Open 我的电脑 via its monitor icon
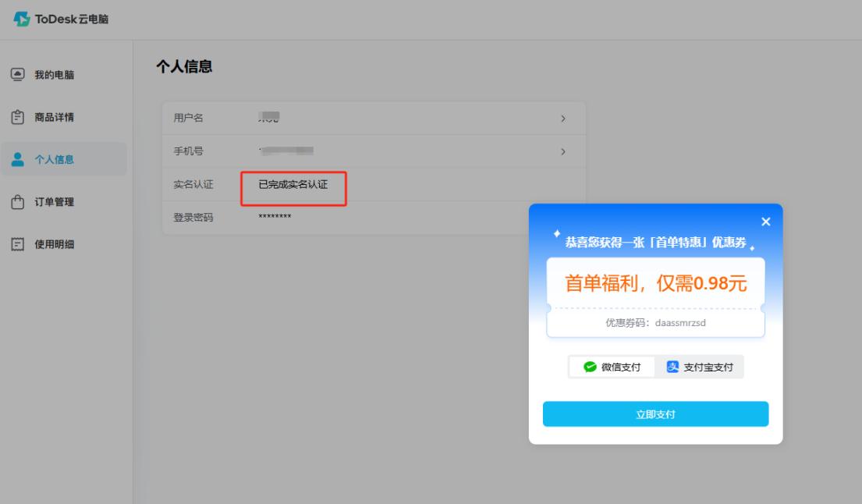This screenshot has height=504, width=862. point(17,75)
